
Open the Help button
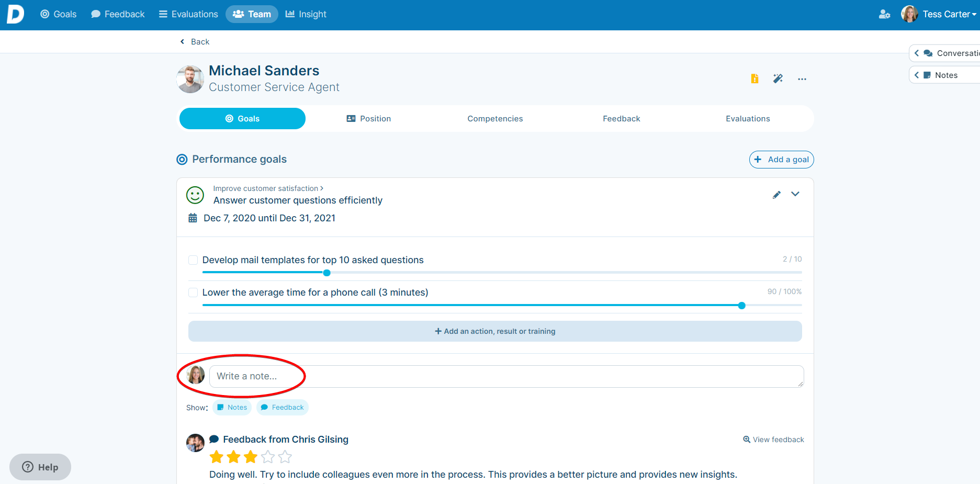pyautogui.click(x=40, y=467)
